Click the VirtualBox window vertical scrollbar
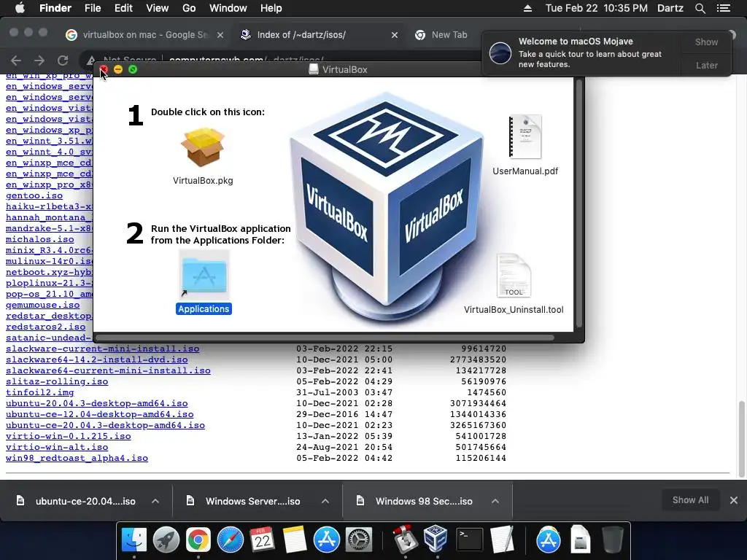The image size is (747, 560). click(579, 204)
